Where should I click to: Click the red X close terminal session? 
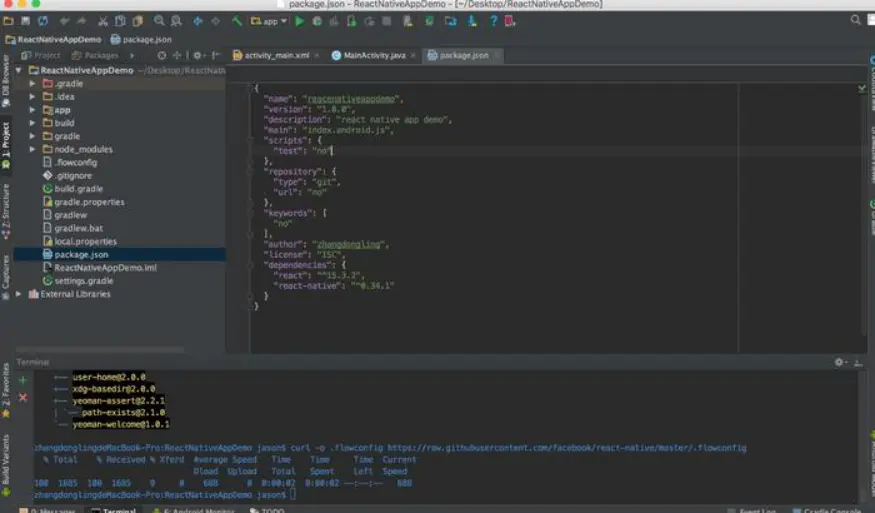[x=22, y=397]
